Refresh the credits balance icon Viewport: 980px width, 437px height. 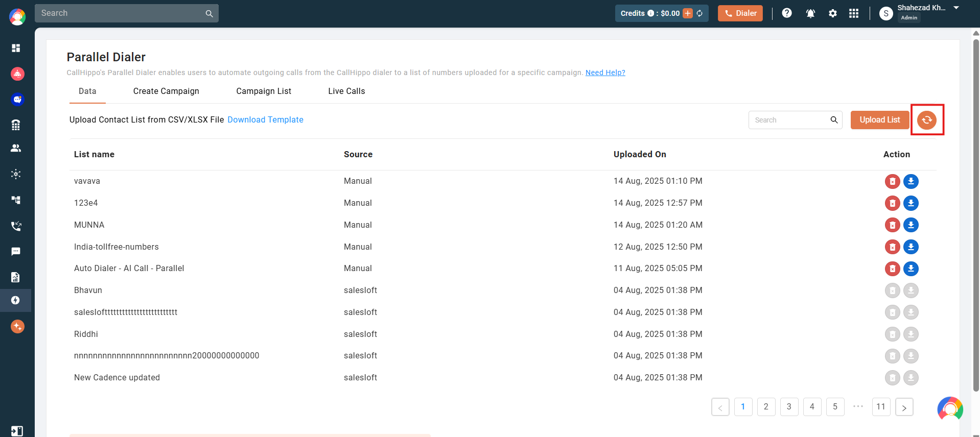[699, 13]
